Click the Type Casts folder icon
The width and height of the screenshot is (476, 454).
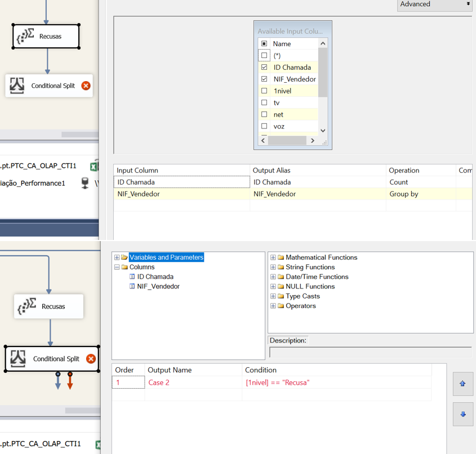pos(281,296)
